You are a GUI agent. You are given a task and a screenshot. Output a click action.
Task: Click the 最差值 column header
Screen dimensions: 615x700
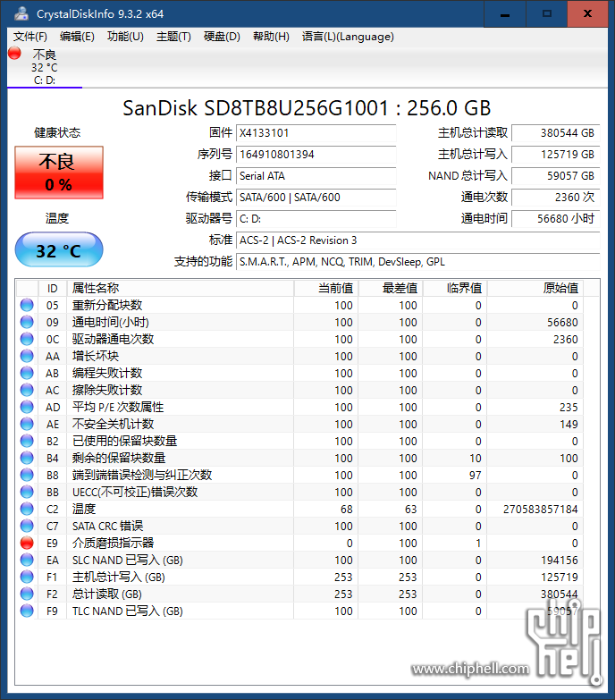(x=391, y=289)
